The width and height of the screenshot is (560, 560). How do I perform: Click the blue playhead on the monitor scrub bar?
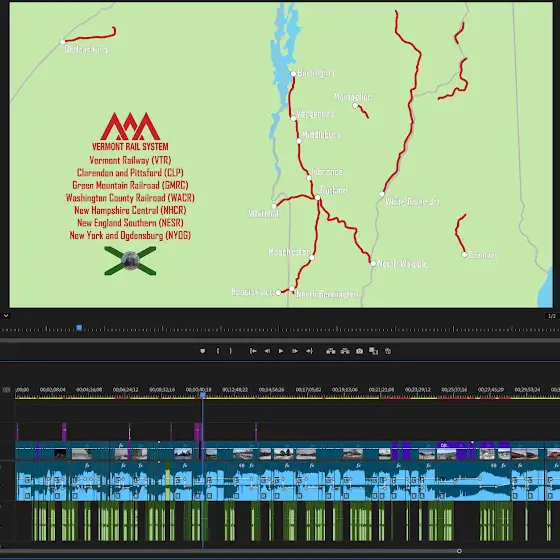click(79, 328)
